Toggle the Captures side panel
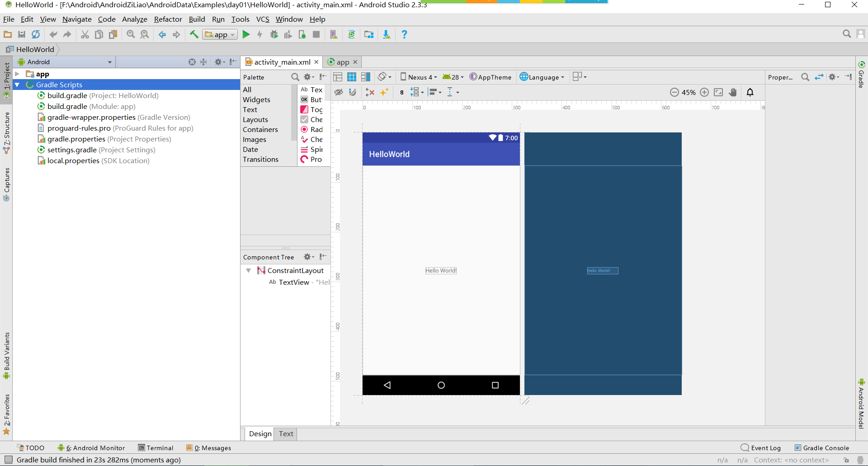This screenshot has width=868, height=466. point(6,184)
